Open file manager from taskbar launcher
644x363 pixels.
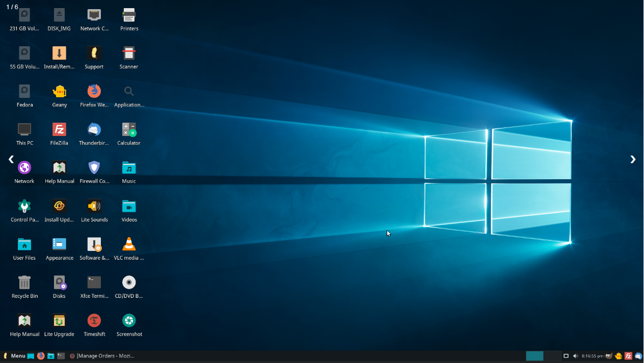[x=51, y=356]
